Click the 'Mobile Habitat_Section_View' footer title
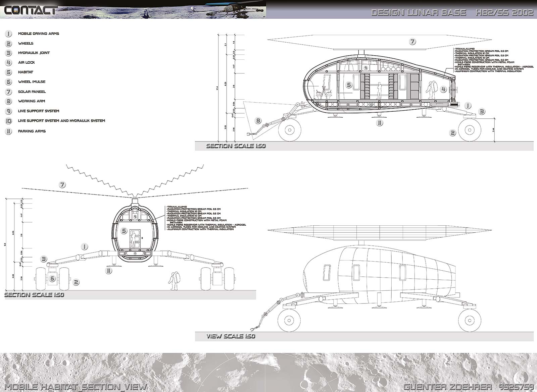537x392 pixels. (76, 387)
